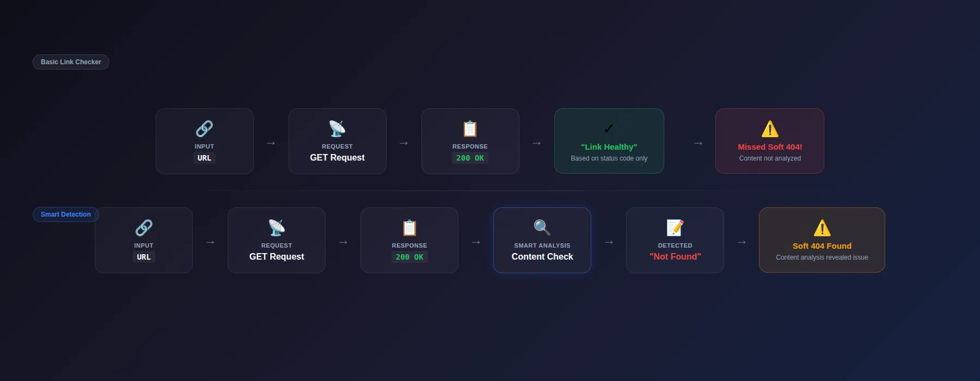Click the satellite dish icon in the top row
This screenshot has height=381, width=980.
tap(337, 129)
